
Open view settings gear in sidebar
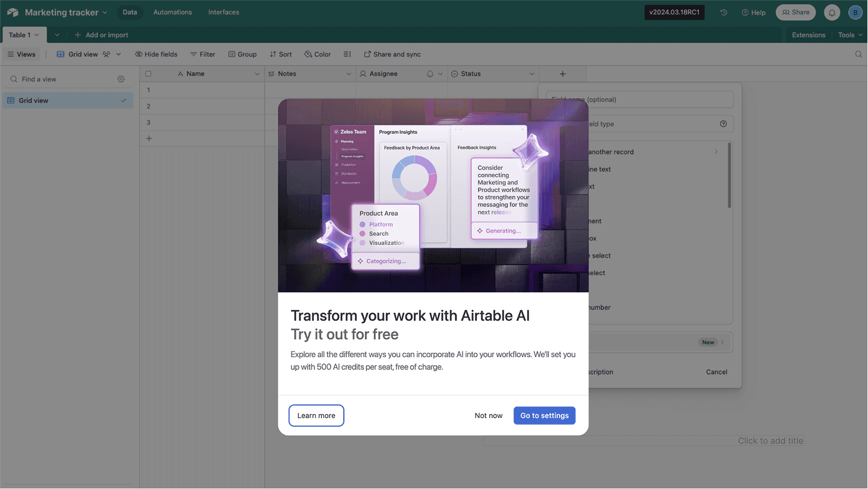[121, 79]
